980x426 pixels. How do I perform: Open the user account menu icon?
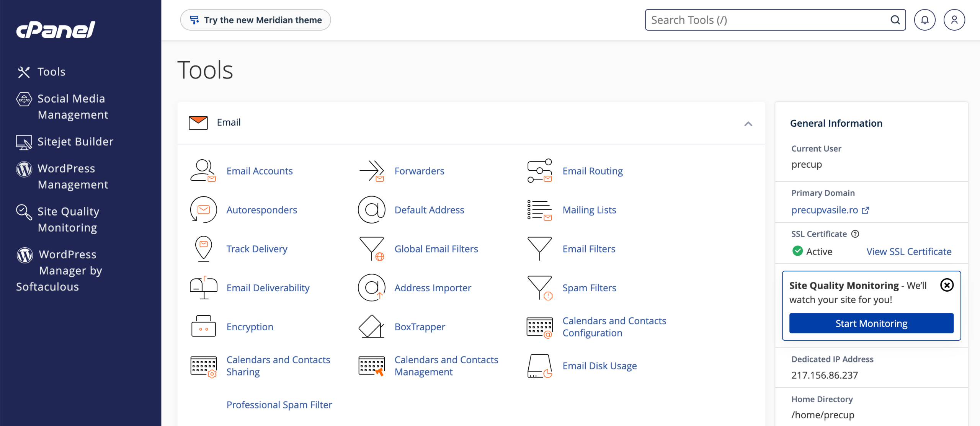pyautogui.click(x=954, y=20)
